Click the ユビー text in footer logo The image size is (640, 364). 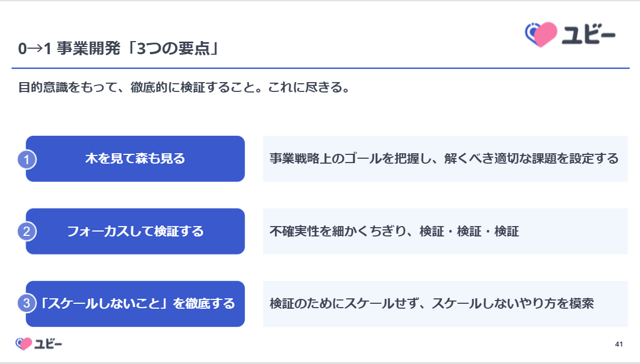click(48, 344)
